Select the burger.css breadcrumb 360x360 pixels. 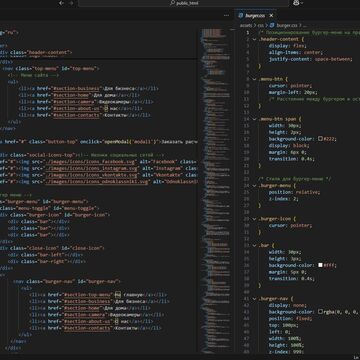pos(287,25)
